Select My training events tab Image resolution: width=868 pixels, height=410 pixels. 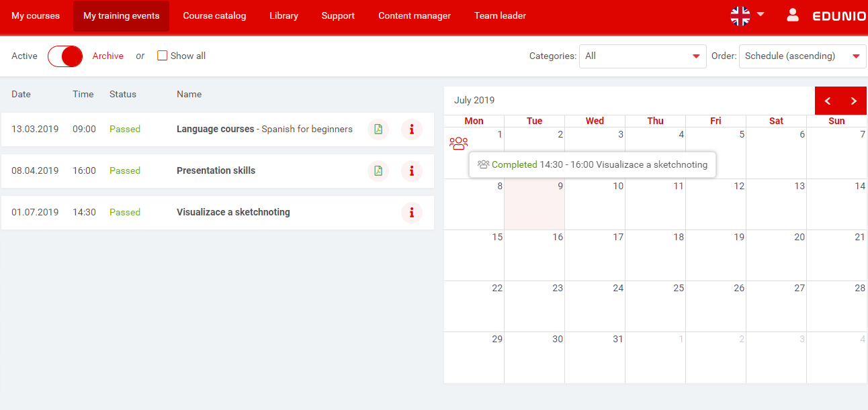point(122,15)
